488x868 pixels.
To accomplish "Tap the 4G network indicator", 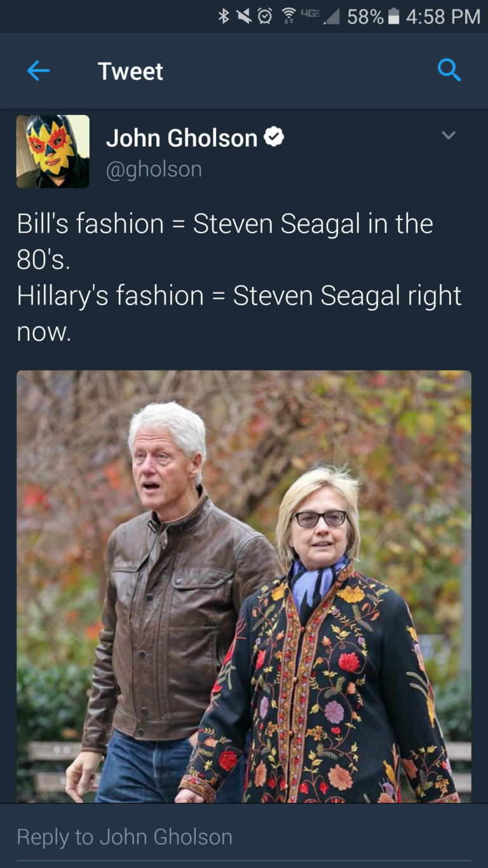I will coord(311,14).
